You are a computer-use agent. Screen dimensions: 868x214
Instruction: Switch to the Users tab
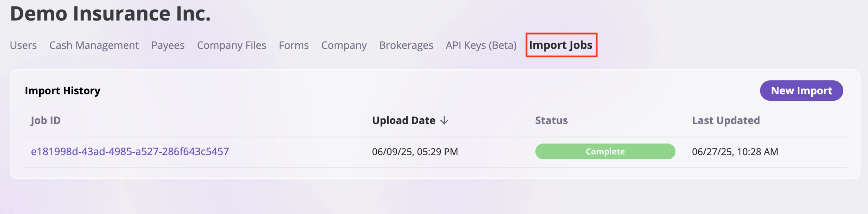tap(23, 45)
